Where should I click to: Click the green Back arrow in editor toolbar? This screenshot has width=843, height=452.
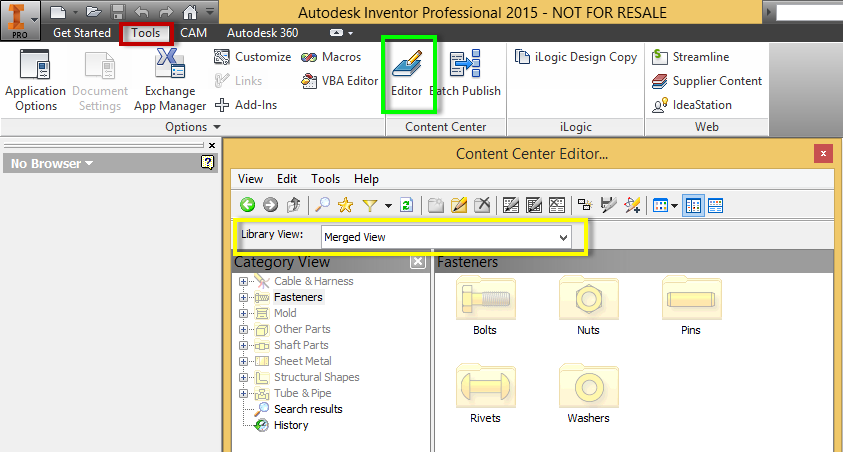(247, 205)
